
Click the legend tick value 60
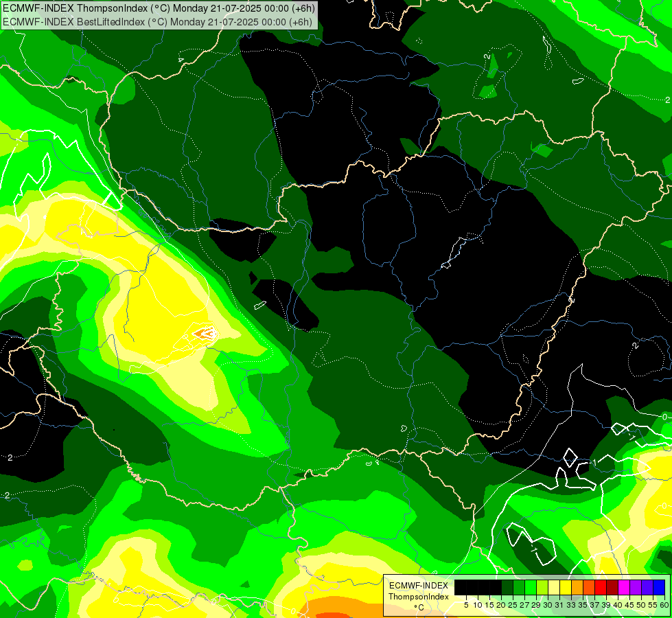coord(664,605)
